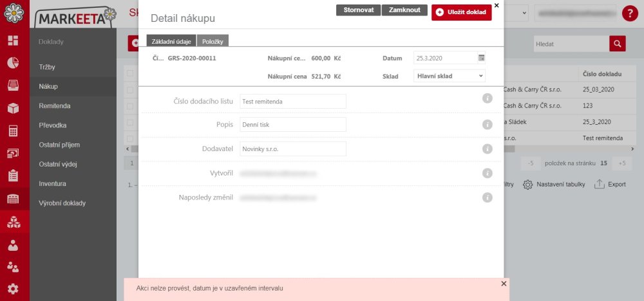Open the calendar picker next to Datum
This screenshot has height=301, width=644.
(x=481, y=58)
